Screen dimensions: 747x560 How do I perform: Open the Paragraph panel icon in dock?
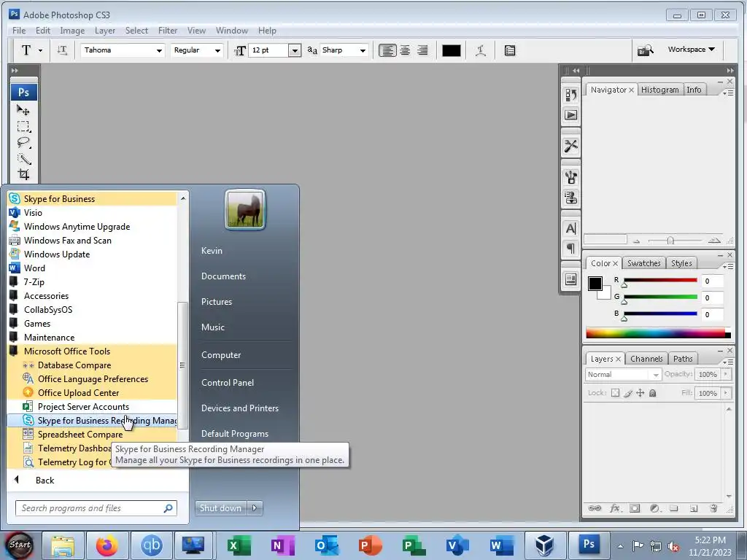tap(570, 249)
